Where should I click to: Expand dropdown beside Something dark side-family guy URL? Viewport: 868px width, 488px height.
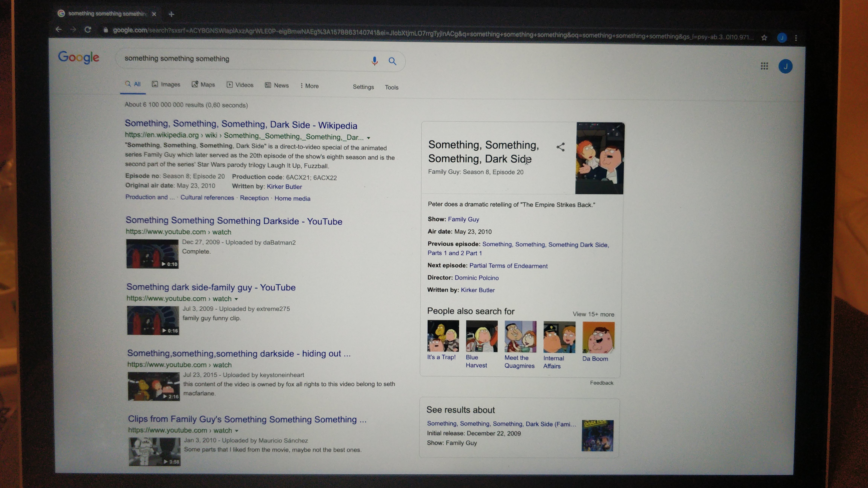(x=236, y=299)
